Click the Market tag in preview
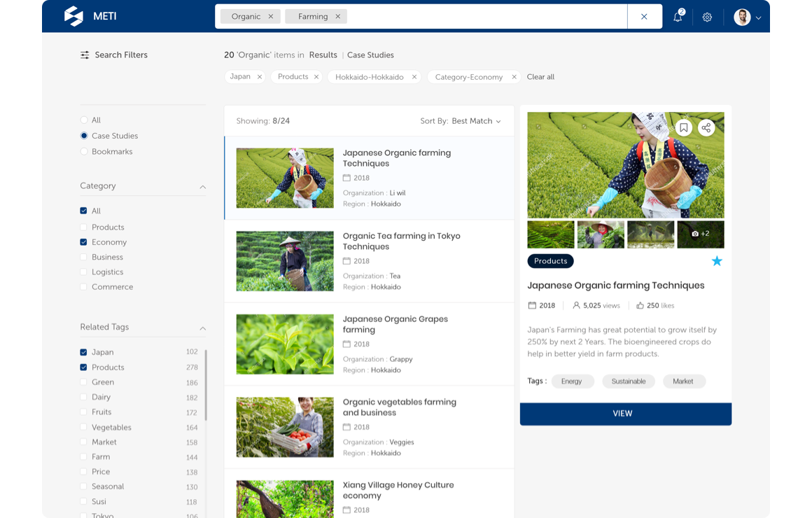812x518 pixels. pyautogui.click(x=683, y=381)
